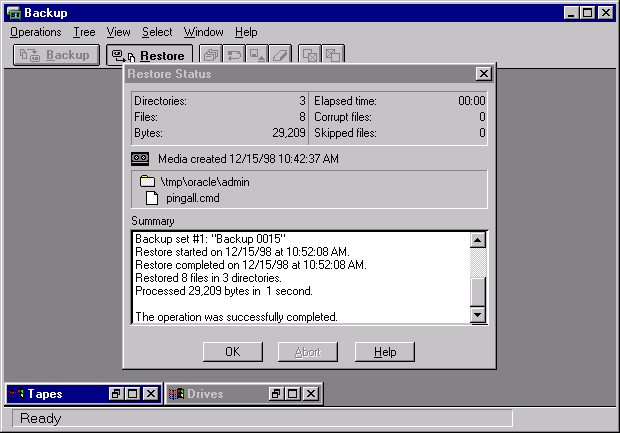This screenshot has width=620, height=433.
Task: Click the 'Restore started on' summary line
Action: tap(242, 252)
